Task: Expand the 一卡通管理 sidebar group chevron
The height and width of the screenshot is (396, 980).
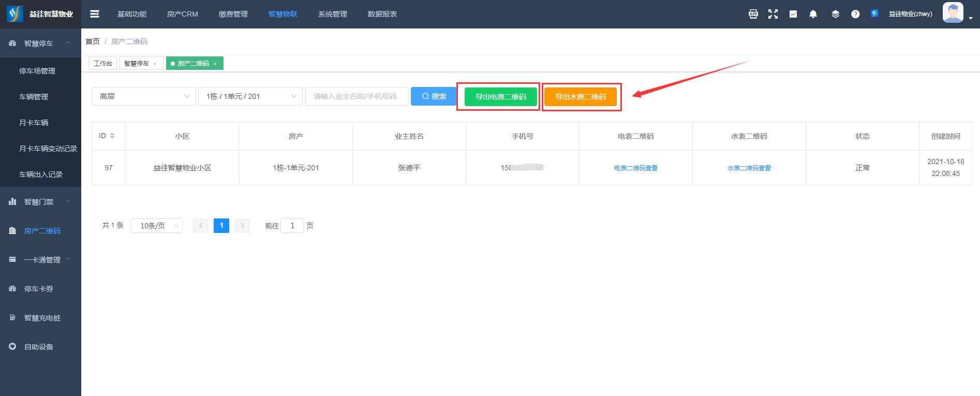Action: tap(68, 259)
